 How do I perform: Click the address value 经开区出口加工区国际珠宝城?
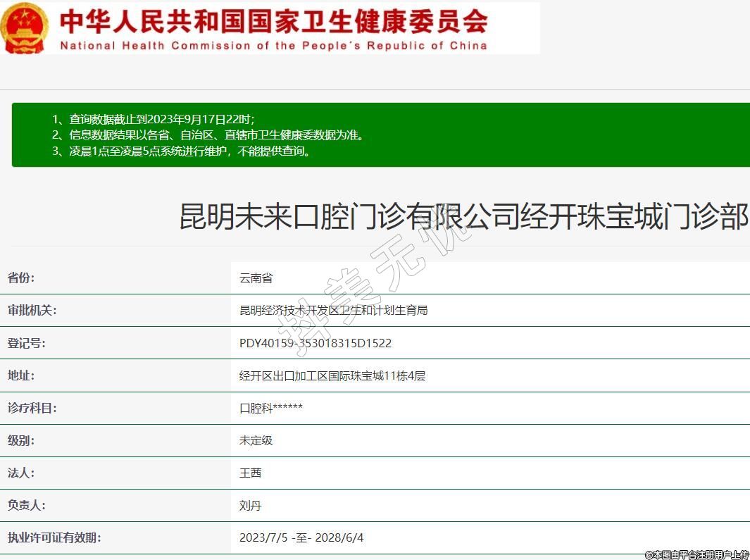tap(332, 375)
